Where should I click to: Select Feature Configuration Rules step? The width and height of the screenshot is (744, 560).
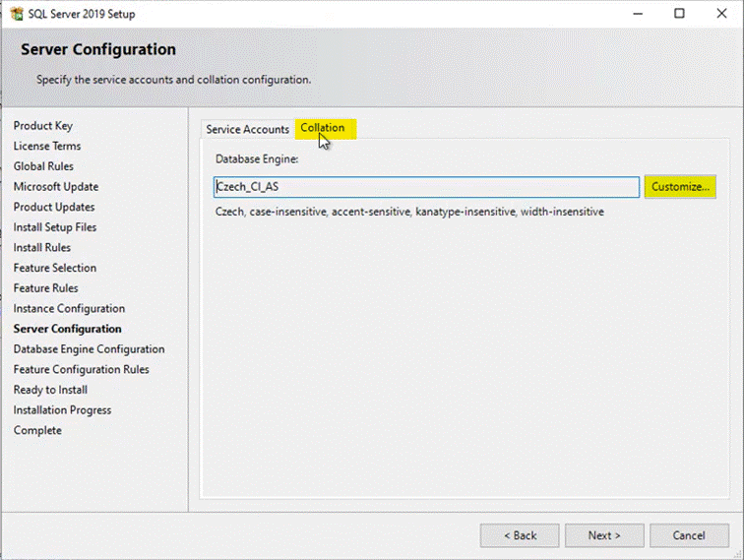(x=81, y=370)
